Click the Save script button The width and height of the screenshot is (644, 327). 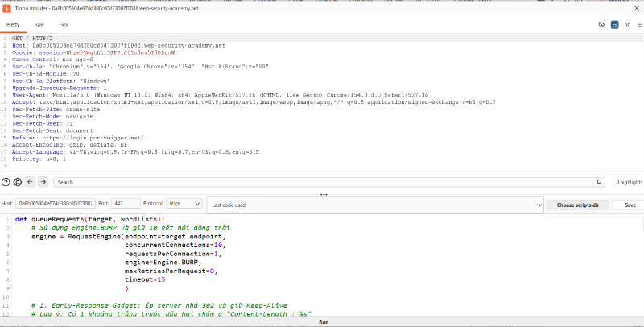click(x=630, y=205)
